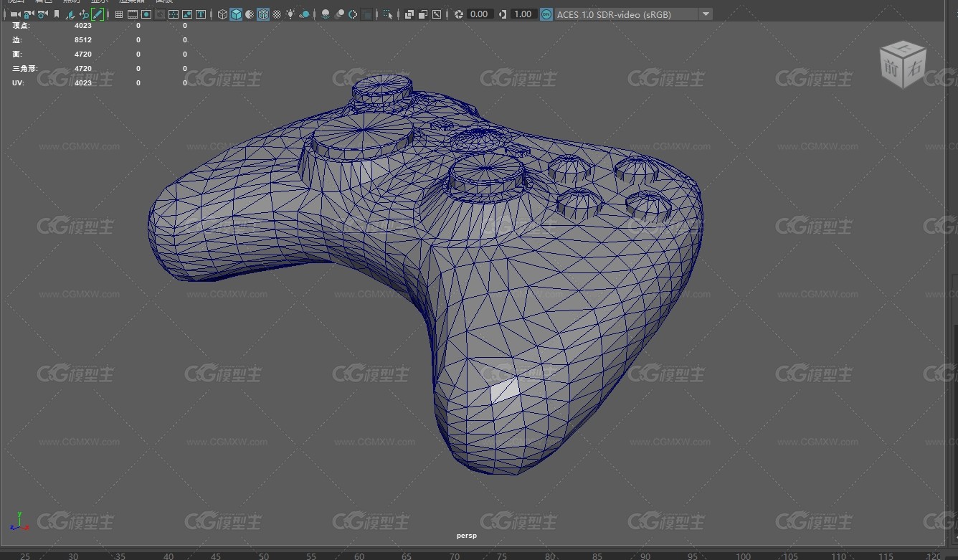
Task: Click the 前 face of the view cube
Action: point(891,69)
